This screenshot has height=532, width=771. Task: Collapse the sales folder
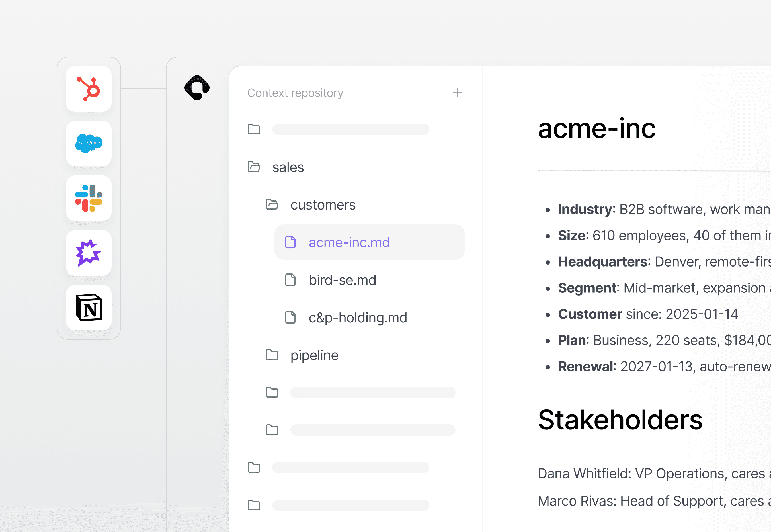276,167
